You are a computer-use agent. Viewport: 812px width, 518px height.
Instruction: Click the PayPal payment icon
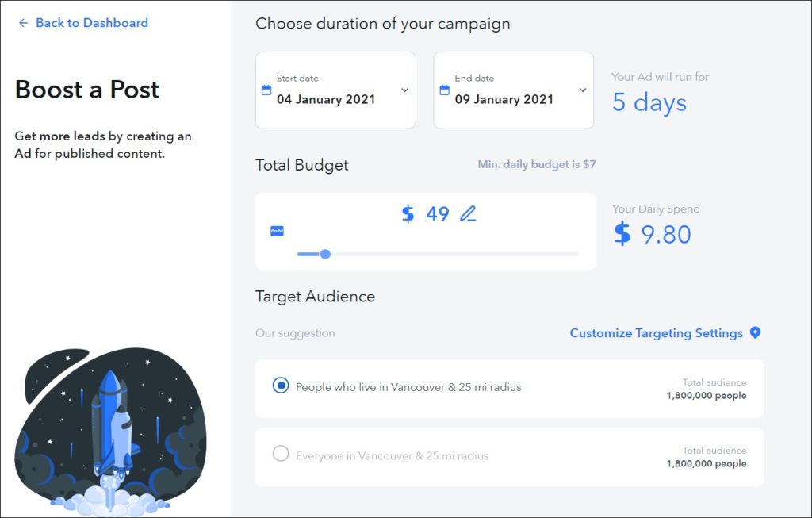277,231
